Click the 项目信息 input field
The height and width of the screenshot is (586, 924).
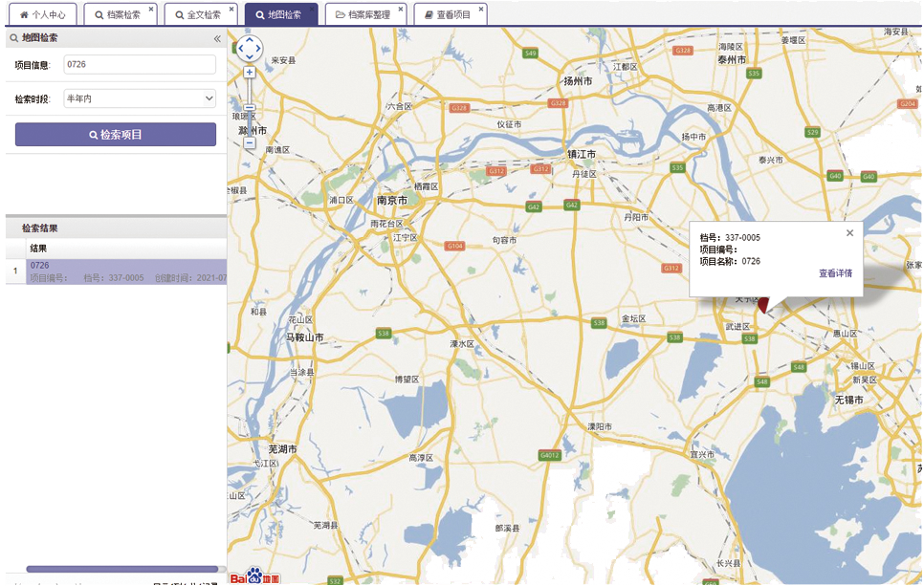140,64
